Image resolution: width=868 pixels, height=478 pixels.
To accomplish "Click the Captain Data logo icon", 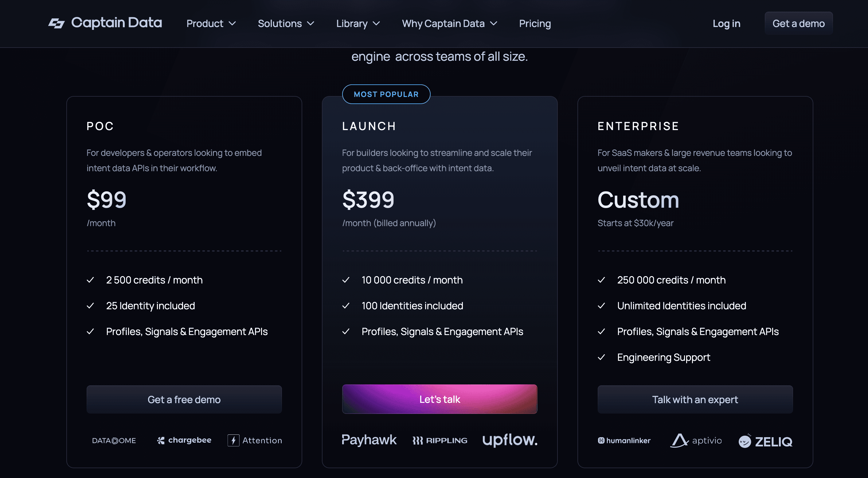I will [x=56, y=23].
